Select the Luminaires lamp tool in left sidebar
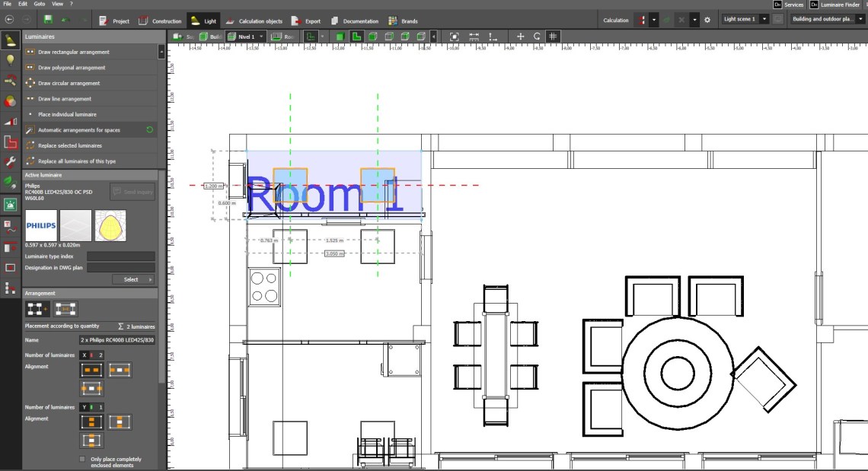Viewport: 868px width, 471px height. [x=10, y=40]
